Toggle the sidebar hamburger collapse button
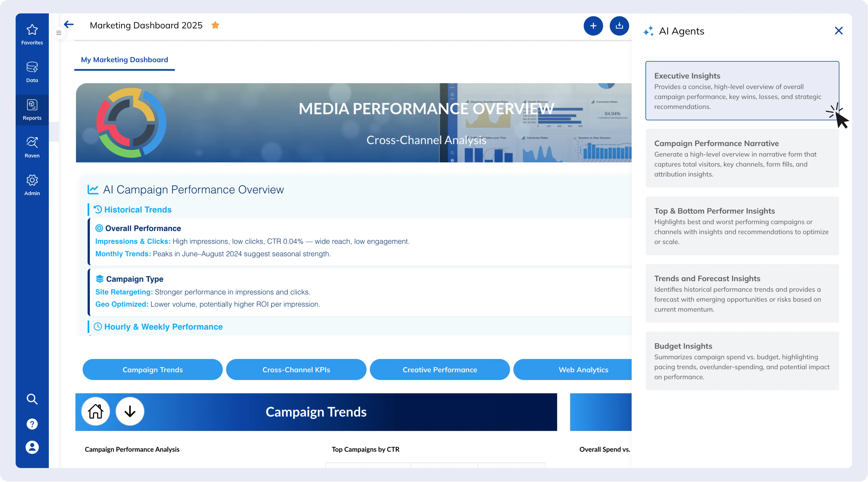Screen dimensions: 868x482 (x=59, y=33)
